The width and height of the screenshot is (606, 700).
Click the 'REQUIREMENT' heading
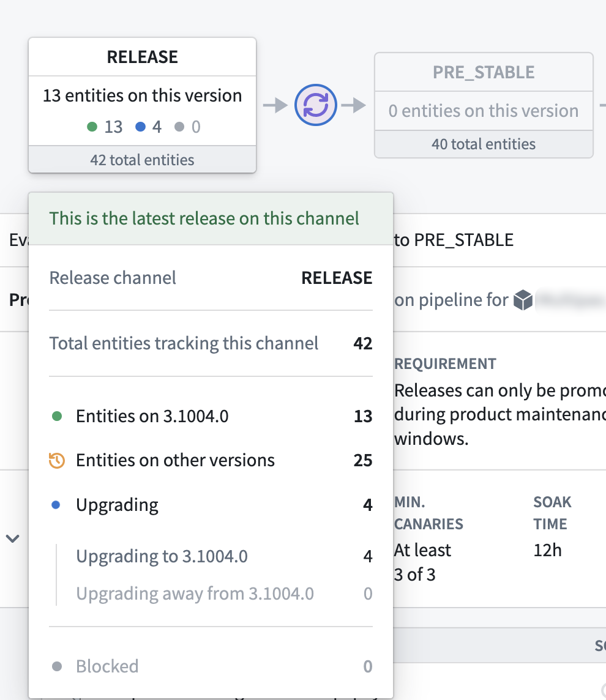(x=445, y=364)
